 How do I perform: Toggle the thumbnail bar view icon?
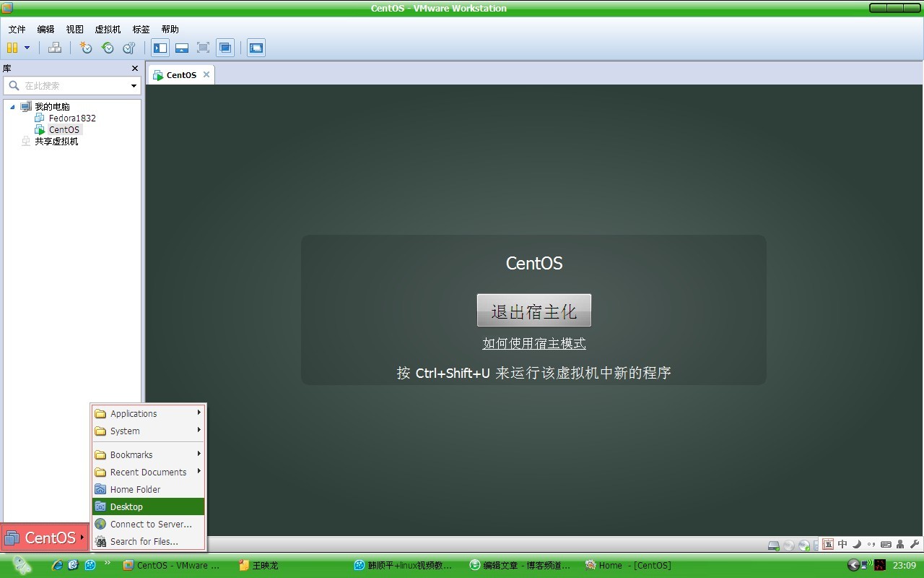tap(182, 48)
